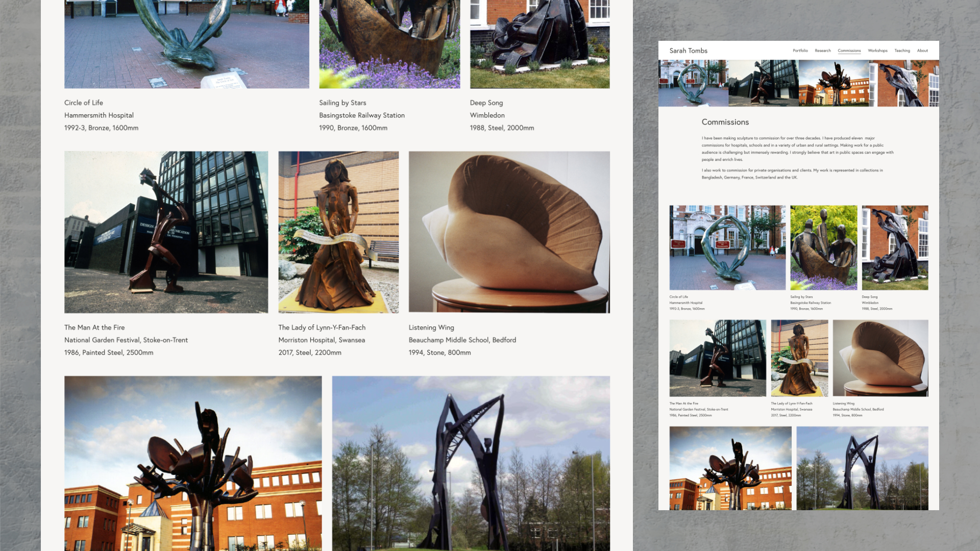Open the Commissions page from the navigation
The height and width of the screenshot is (551, 980).
[849, 51]
